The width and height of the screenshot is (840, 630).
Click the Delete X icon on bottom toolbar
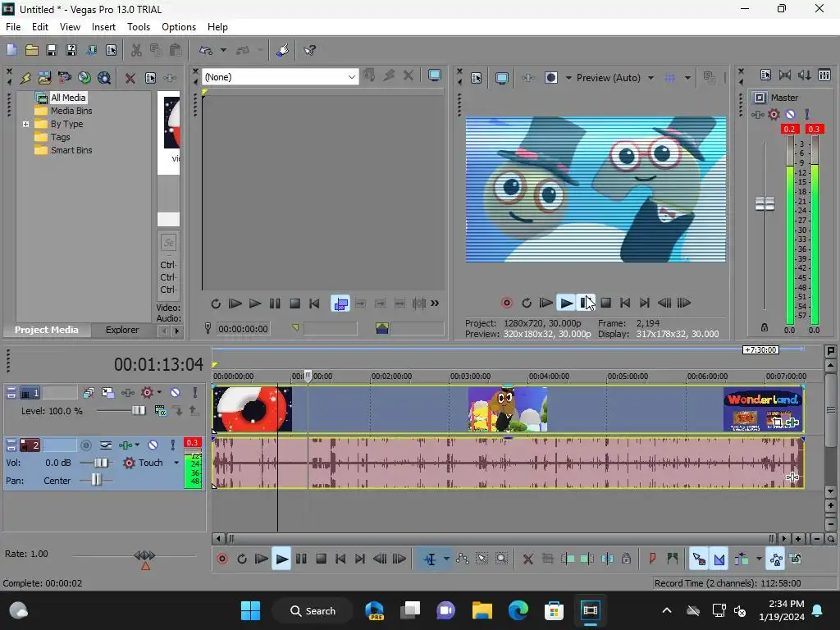527,559
